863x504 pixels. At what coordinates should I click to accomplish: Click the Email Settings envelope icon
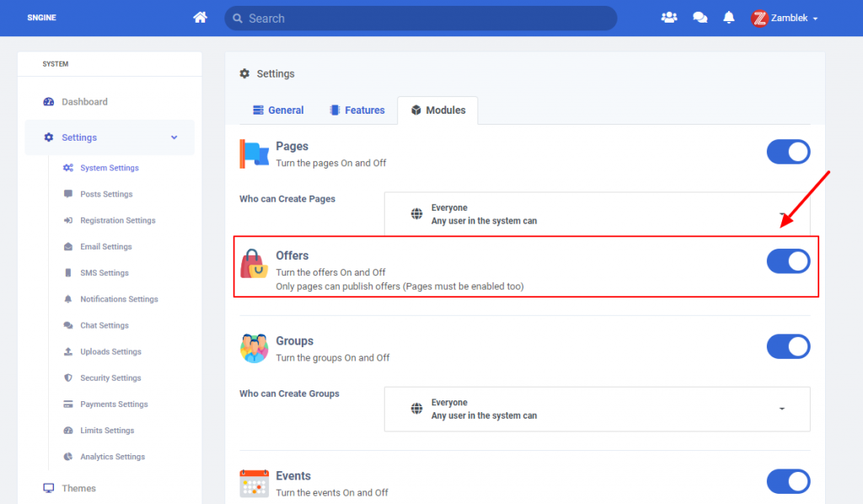click(x=67, y=246)
